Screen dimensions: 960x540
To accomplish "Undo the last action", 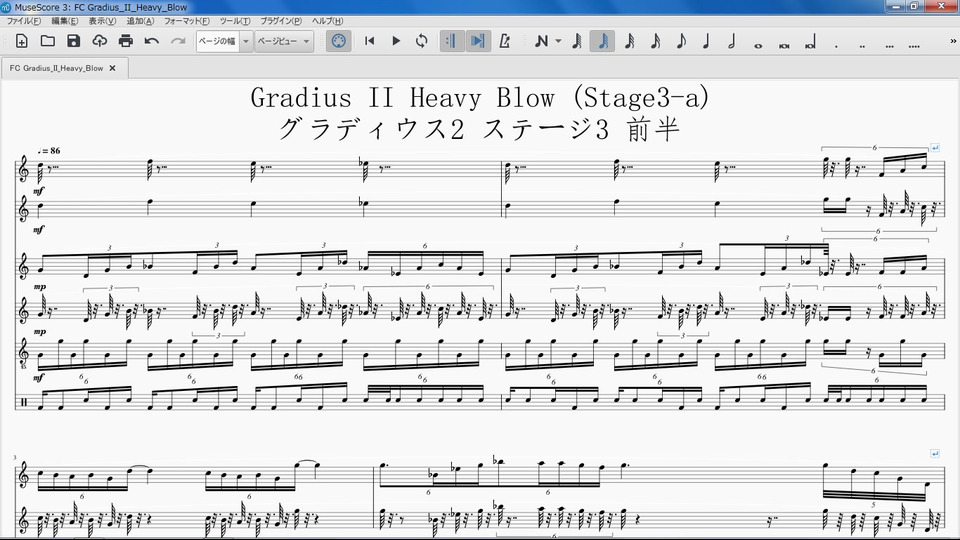I will (x=151, y=41).
